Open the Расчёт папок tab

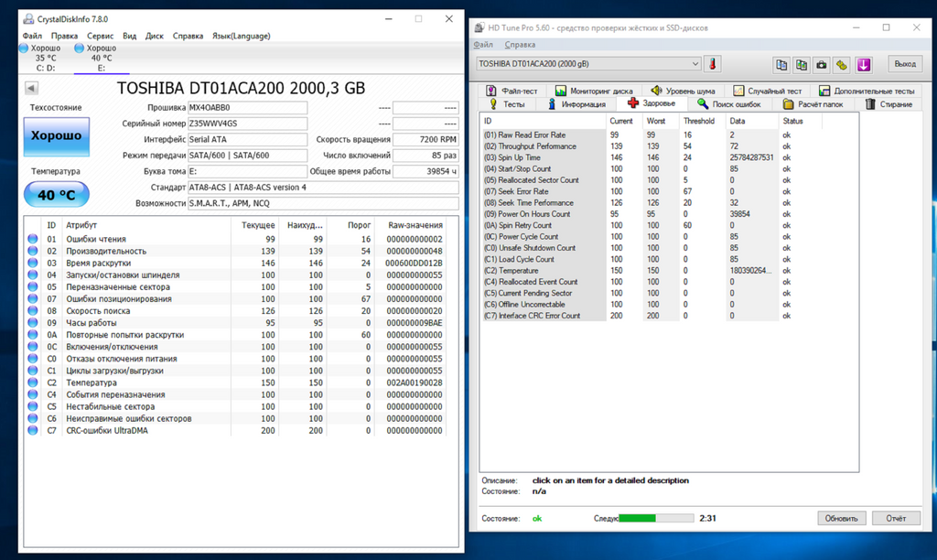813,104
